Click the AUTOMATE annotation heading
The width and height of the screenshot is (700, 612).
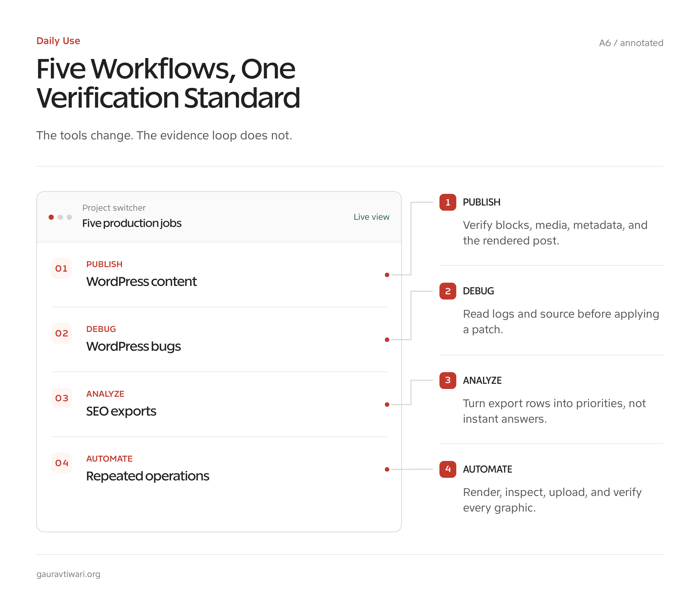pos(487,469)
